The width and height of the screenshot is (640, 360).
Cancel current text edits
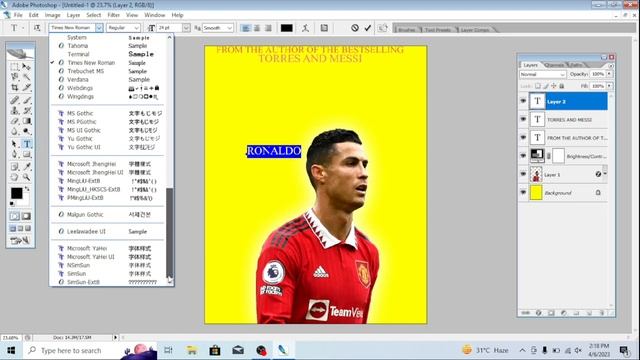[355, 28]
